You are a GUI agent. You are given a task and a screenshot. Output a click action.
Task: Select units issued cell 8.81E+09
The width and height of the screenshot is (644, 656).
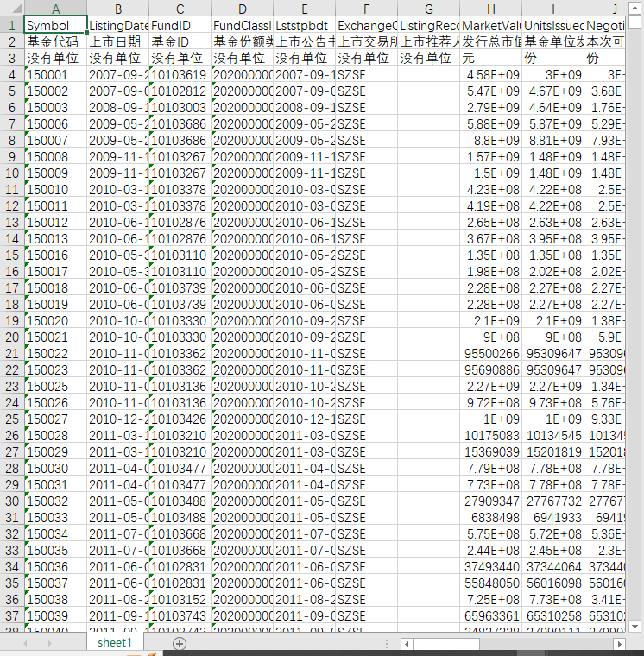click(x=552, y=141)
